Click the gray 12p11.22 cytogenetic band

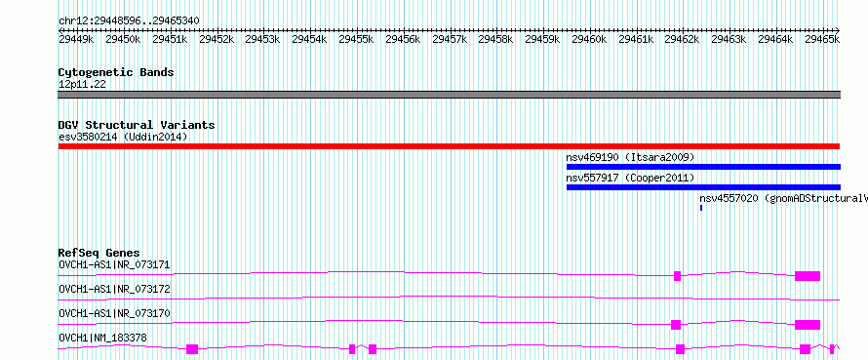click(449, 95)
